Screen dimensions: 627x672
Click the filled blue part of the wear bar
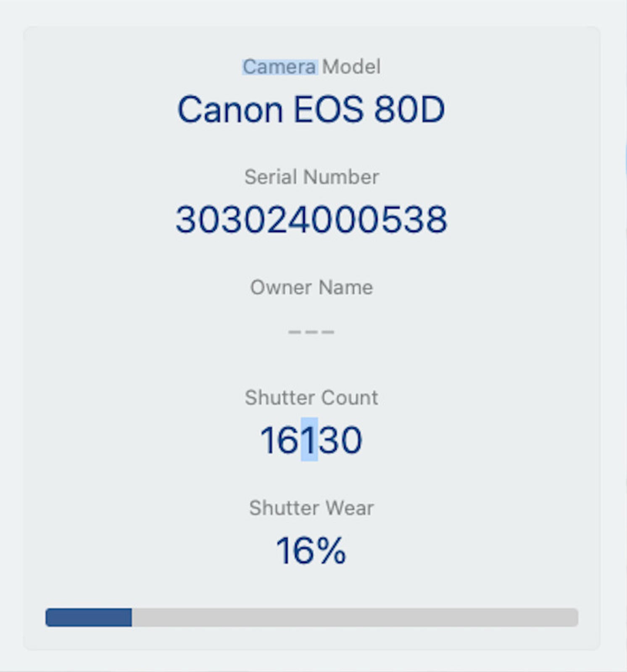[x=89, y=617]
